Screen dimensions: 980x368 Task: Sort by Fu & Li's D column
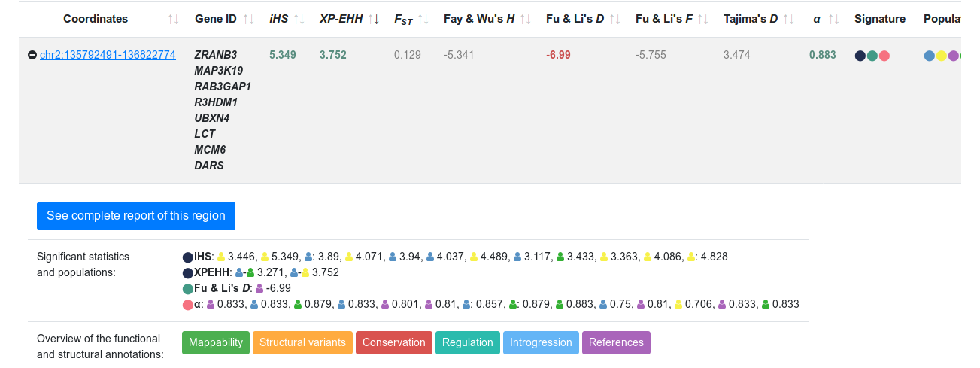pyautogui.click(x=614, y=19)
